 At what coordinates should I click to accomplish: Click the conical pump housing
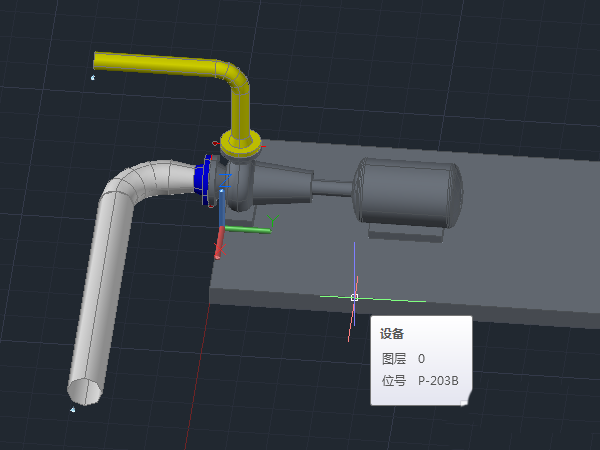click(283, 183)
